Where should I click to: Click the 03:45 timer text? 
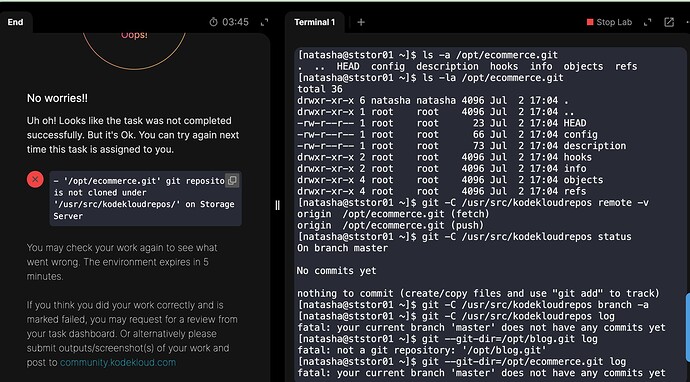tap(235, 22)
